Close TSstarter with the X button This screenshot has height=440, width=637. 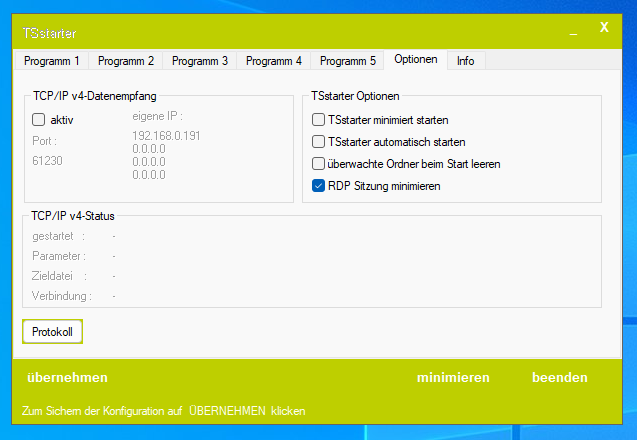pyautogui.click(x=604, y=27)
